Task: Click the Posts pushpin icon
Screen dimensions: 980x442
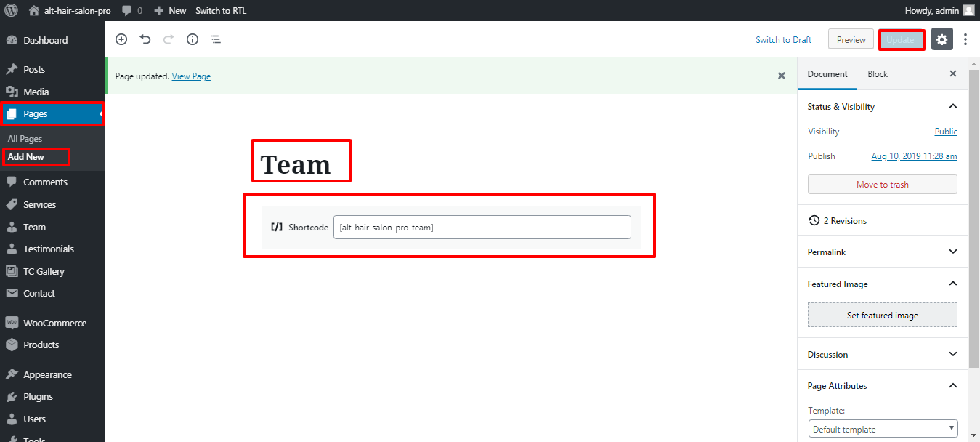Action: [12, 69]
